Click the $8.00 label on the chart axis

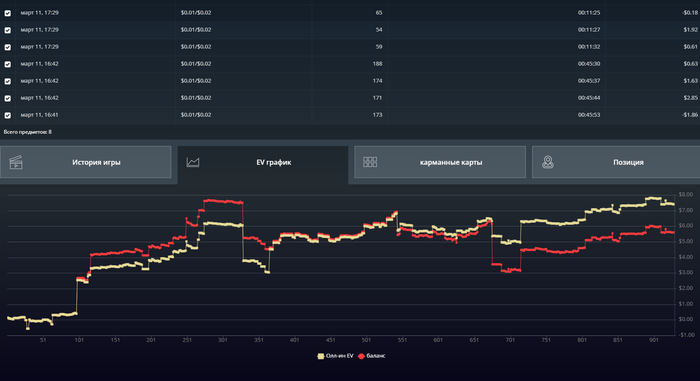click(686, 194)
